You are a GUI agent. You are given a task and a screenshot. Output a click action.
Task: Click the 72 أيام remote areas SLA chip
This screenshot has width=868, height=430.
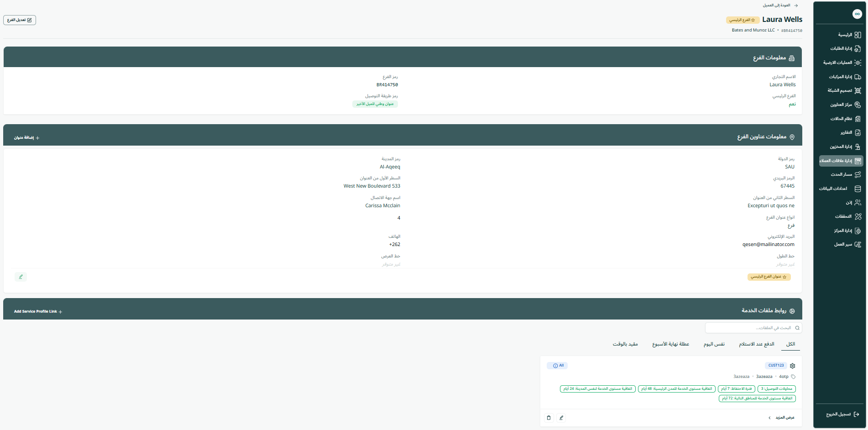pyautogui.click(x=757, y=399)
